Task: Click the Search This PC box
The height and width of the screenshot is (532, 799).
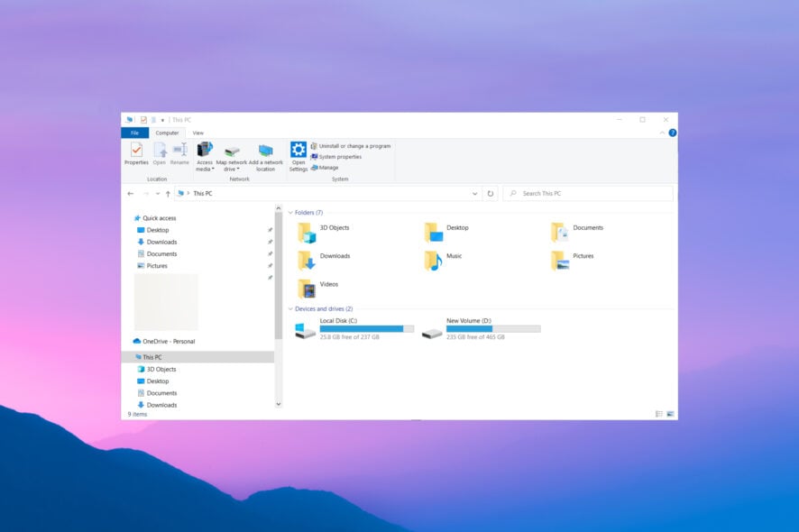Action: 588,194
